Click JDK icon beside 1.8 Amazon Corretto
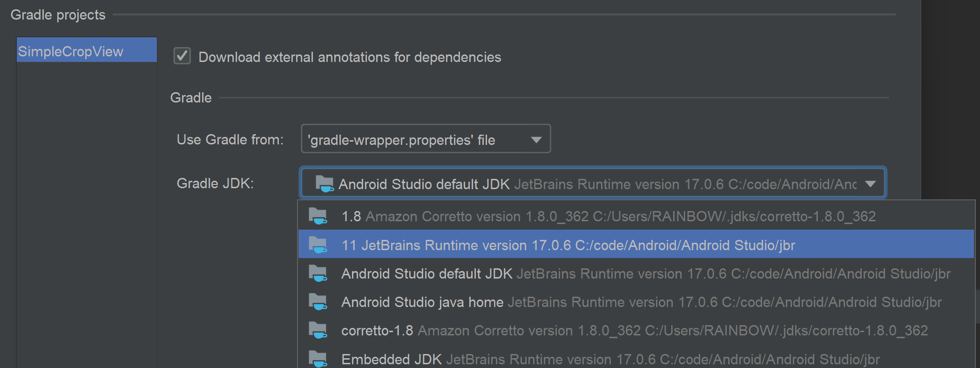The image size is (980, 368). pyautogui.click(x=318, y=216)
